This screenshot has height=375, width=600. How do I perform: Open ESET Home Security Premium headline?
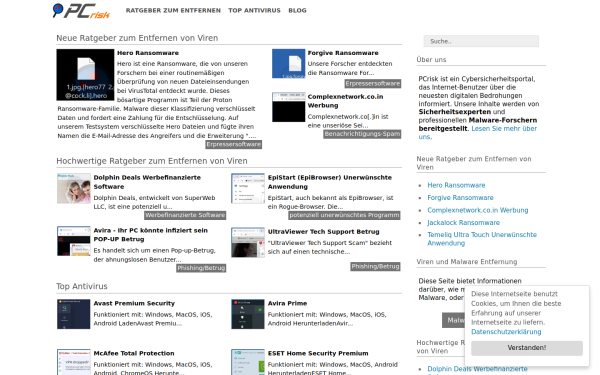point(318,354)
